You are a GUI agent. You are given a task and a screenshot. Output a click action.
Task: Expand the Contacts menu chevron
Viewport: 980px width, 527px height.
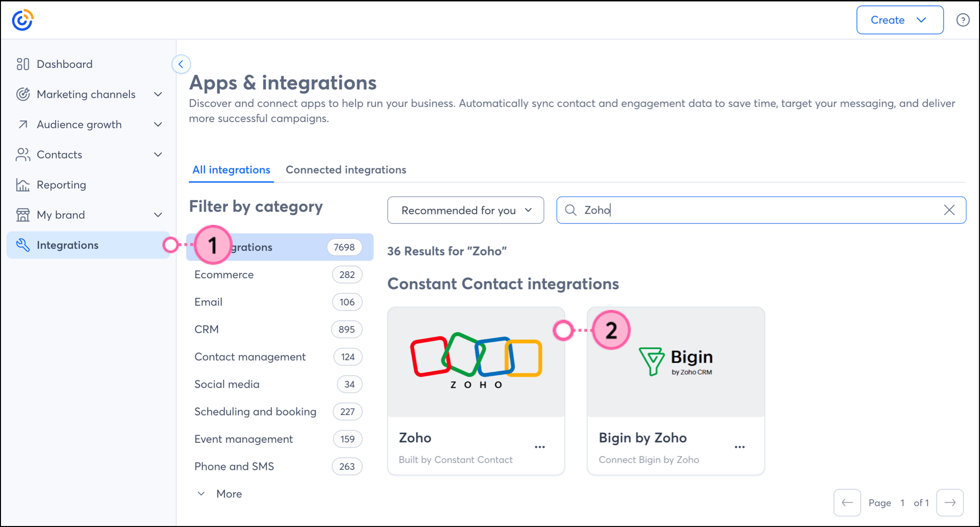click(158, 154)
